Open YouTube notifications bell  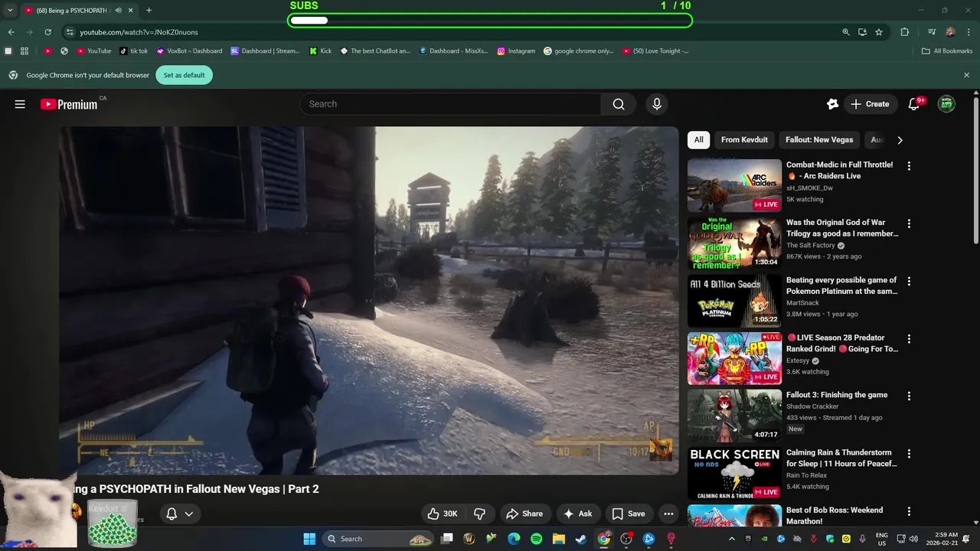tap(913, 104)
